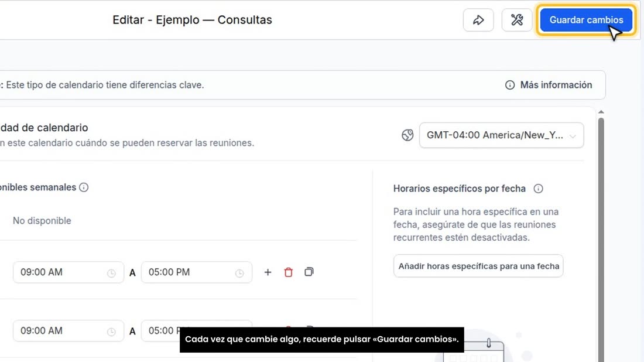Click info icon next to semanales heading
This screenshot has width=644, height=362.
pyautogui.click(x=84, y=187)
